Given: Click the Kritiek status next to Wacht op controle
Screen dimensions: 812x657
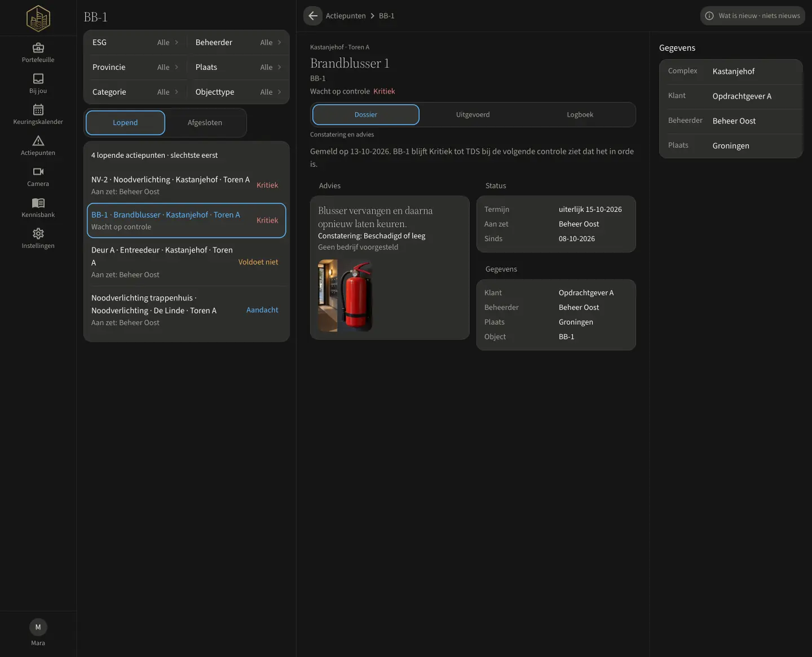Looking at the screenshot, I should tap(384, 91).
